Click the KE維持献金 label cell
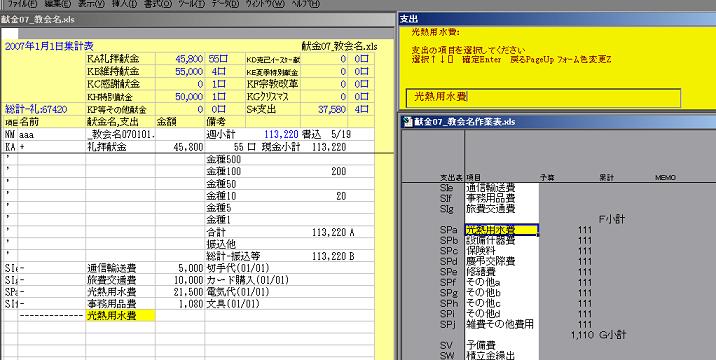 [121, 72]
